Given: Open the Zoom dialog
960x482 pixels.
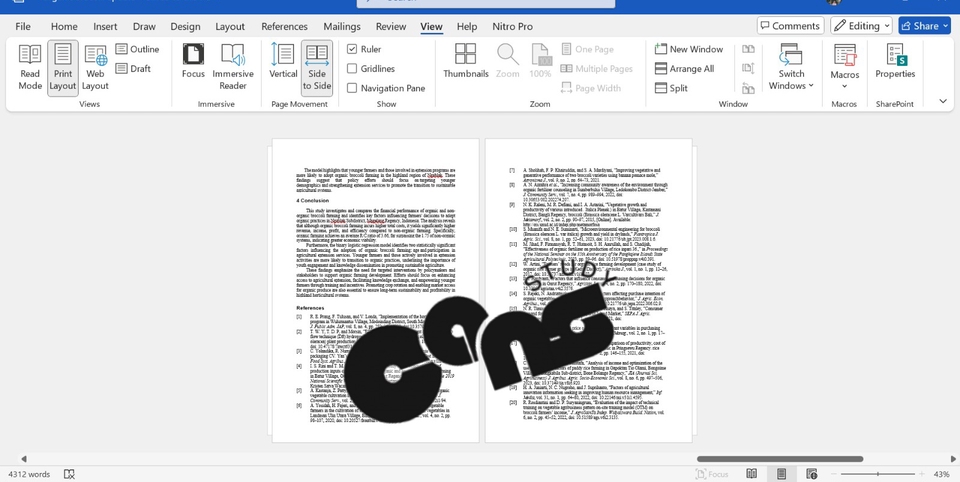Looking at the screenshot, I should point(508,61).
